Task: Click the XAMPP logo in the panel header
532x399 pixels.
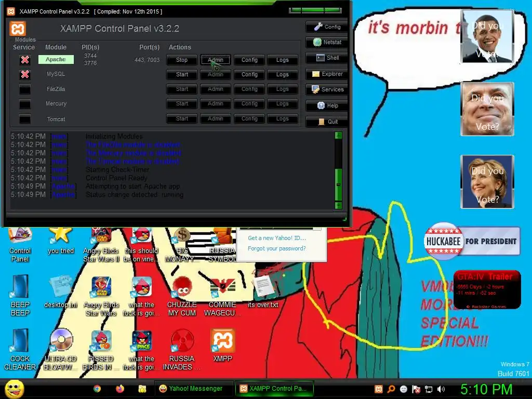Action: pos(18,29)
